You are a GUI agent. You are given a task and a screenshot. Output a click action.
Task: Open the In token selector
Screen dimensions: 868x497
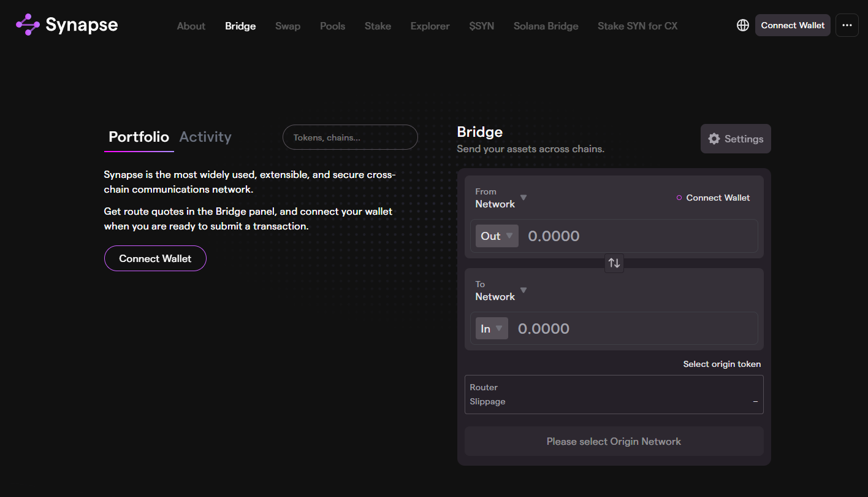pyautogui.click(x=492, y=329)
